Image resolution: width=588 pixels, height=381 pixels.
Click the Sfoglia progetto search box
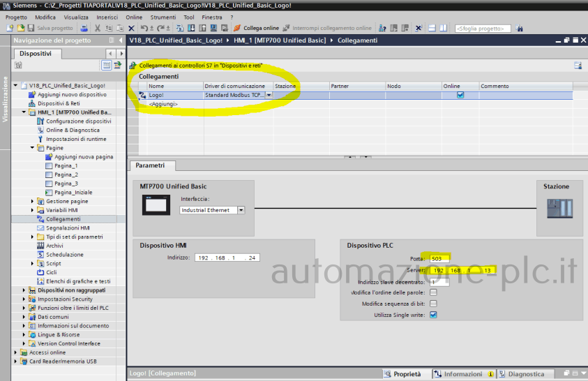click(x=483, y=29)
